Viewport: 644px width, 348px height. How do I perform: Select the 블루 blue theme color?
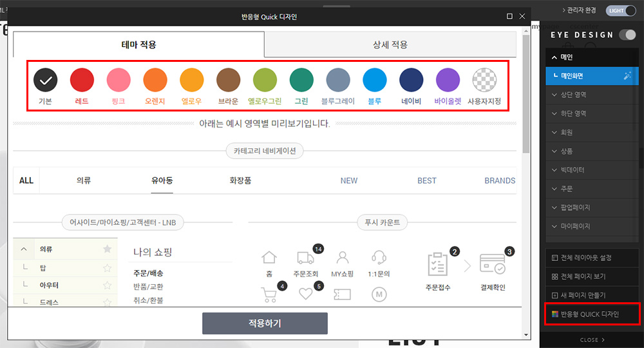click(375, 80)
